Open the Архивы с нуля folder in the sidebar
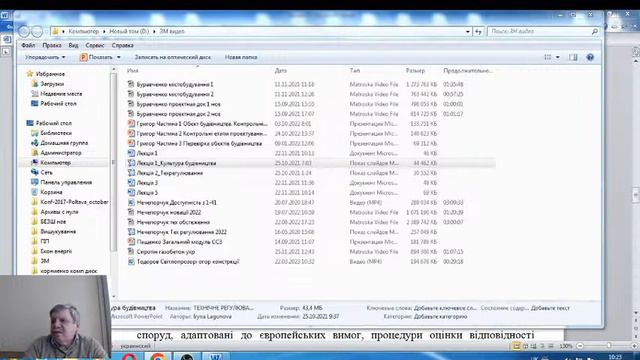Image resolution: width=640 pixels, height=360 pixels. (x=59, y=212)
